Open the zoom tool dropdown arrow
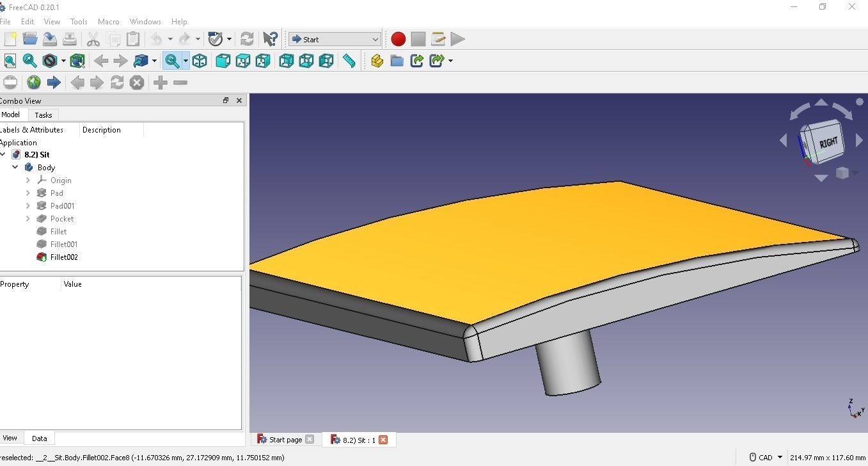 [x=185, y=61]
